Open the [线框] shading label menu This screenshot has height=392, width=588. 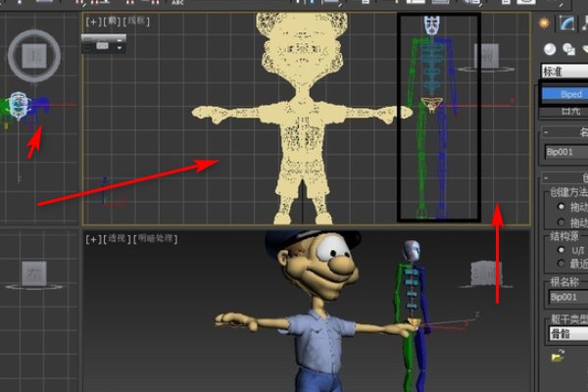pyautogui.click(x=136, y=21)
